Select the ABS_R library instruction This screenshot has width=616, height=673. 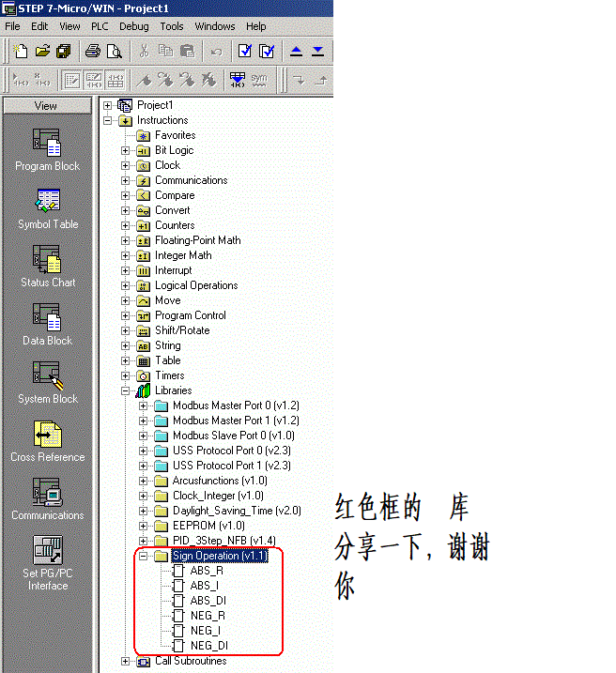(x=207, y=571)
